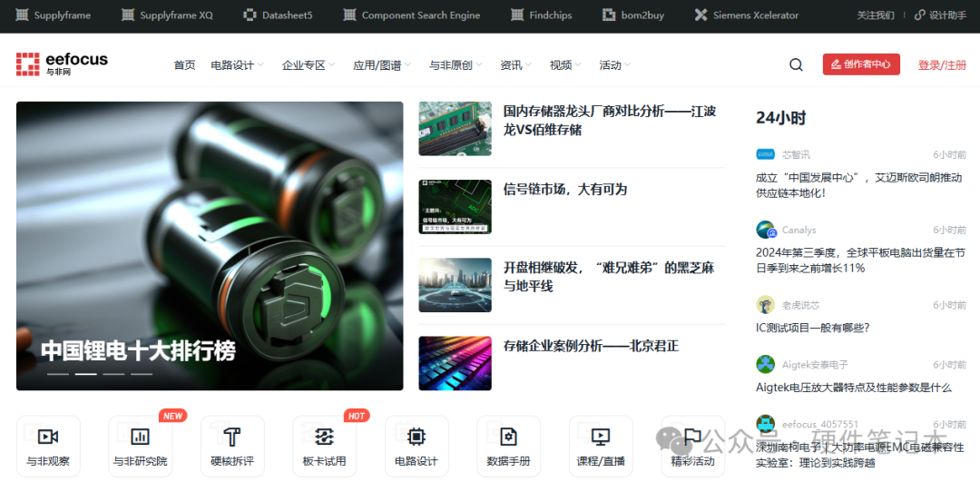Image resolution: width=980 pixels, height=482 pixels.
Task: Open the 信号链市场 article thumbnail
Action: coord(455,207)
